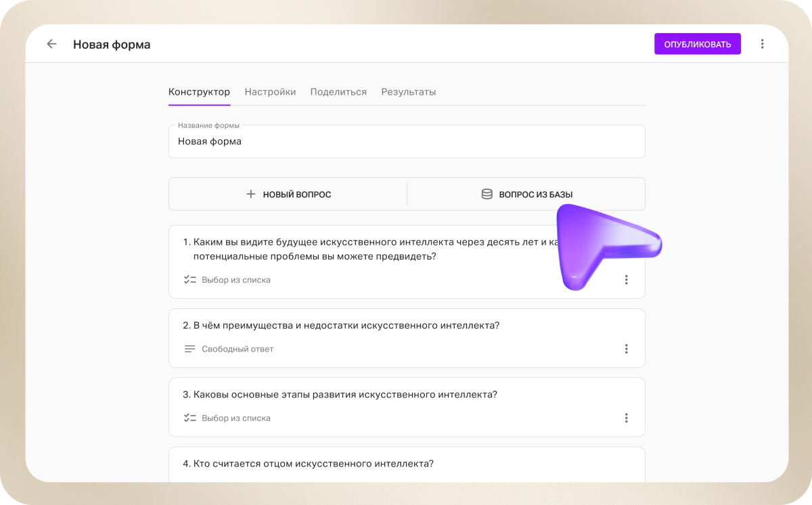Viewport: 812px width, 505px height.
Task: Open the three-dot menu for question 3
Action: (626, 418)
